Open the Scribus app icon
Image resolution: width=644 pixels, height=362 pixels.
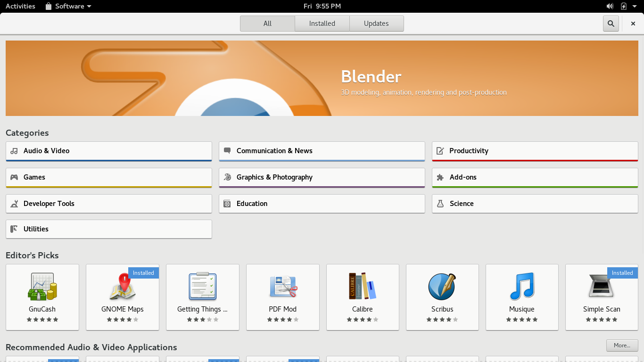442,287
